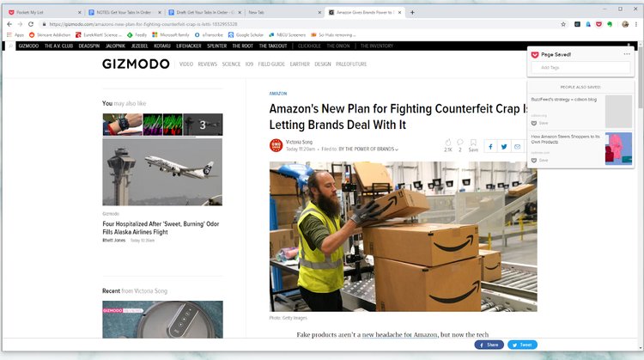Click the search magnifier in Gizmodo network bar
This screenshot has height=360, width=644.
tap(10, 46)
